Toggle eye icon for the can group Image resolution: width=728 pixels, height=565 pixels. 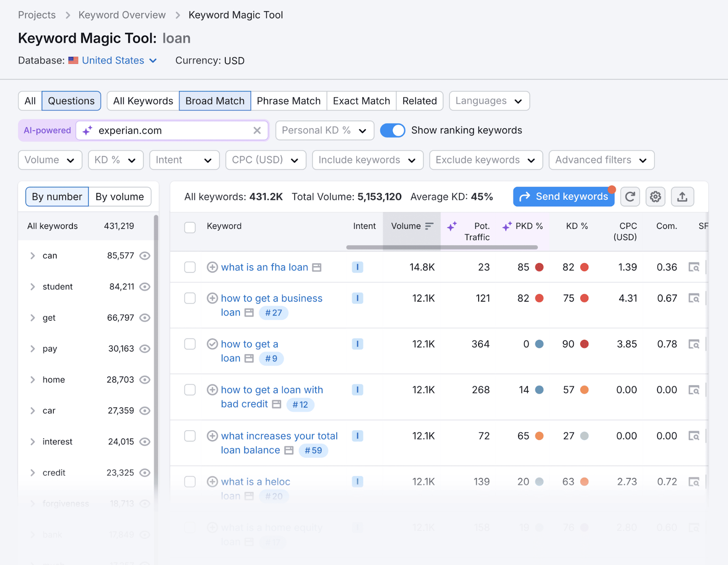pyautogui.click(x=145, y=256)
